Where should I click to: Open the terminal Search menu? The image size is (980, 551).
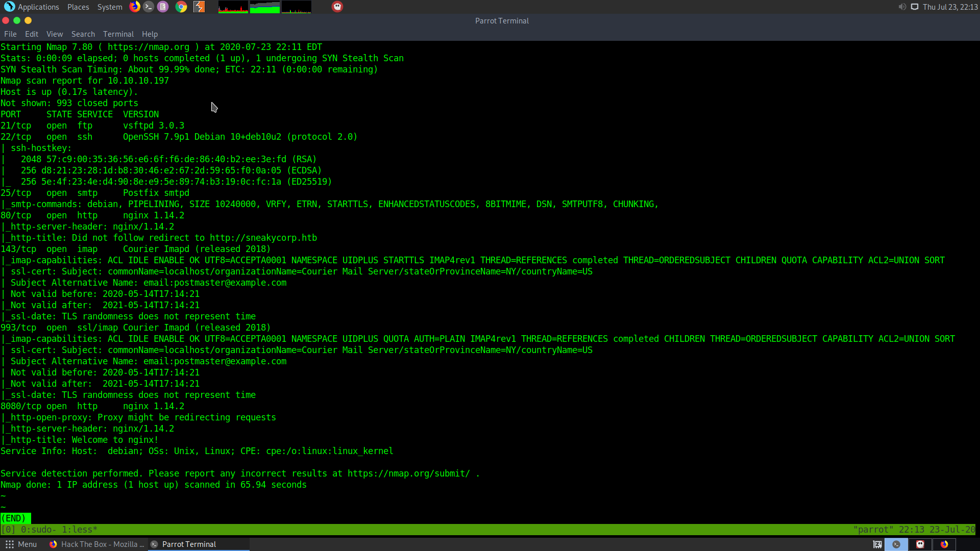pos(83,34)
